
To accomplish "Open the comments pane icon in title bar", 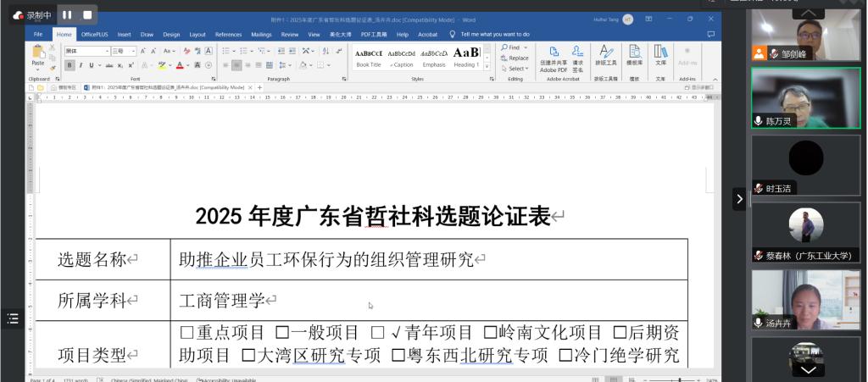I will 710,34.
